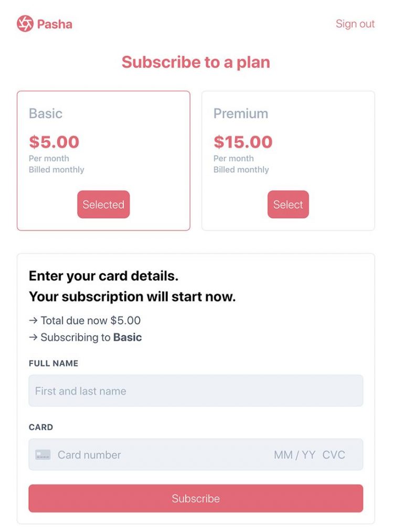Click the Subscribe to a plan heading
403x532 pixels.
196,62
